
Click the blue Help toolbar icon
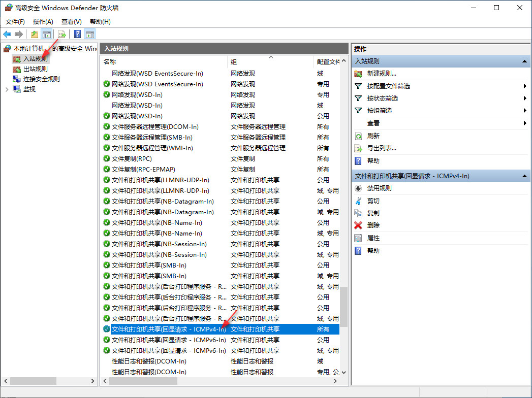tap(77, 34)
